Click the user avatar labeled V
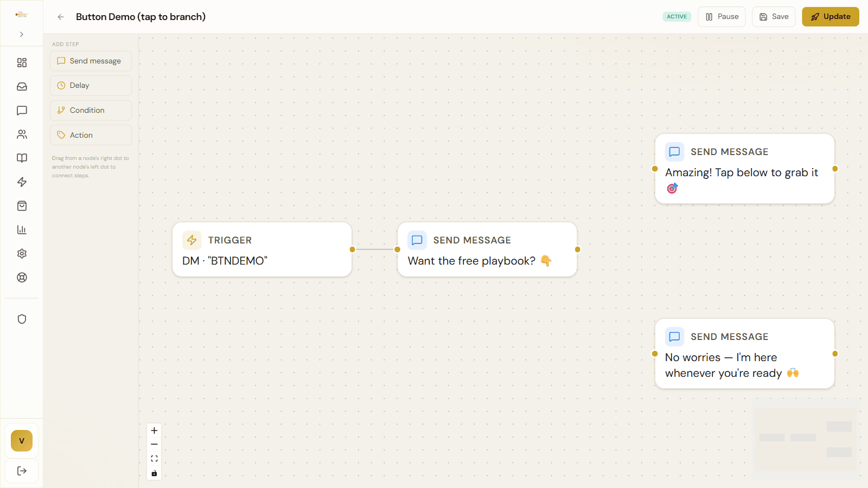868x488 pixels. (x=22, y=441)
